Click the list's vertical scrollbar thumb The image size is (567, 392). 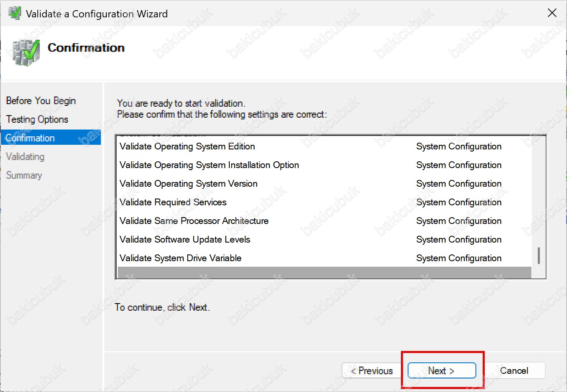539,256
